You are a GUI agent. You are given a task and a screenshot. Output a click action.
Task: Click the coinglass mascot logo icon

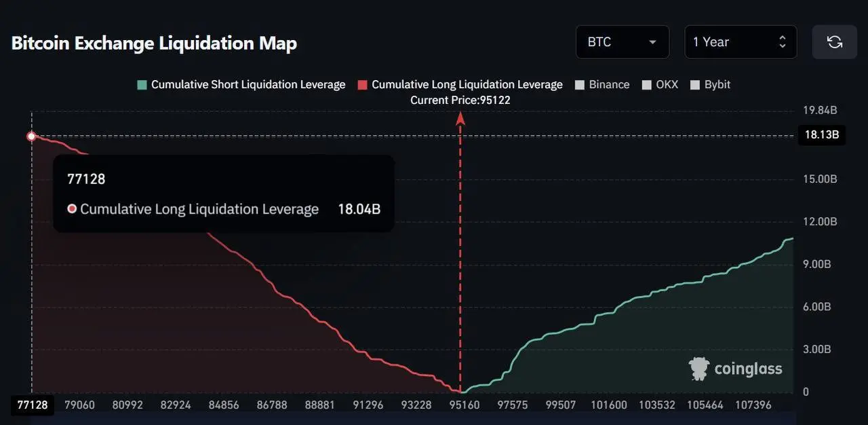(x=699, y=369)
